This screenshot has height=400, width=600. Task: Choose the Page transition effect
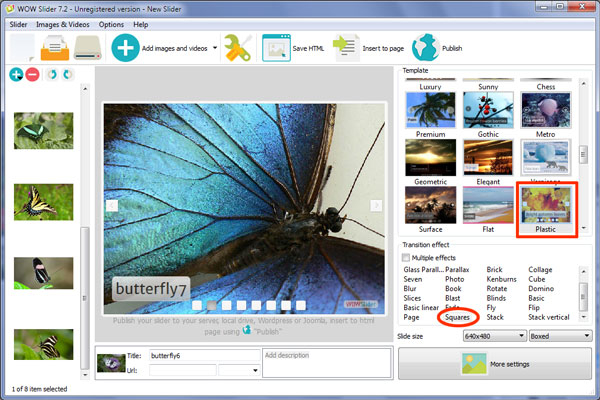point(411,317)
